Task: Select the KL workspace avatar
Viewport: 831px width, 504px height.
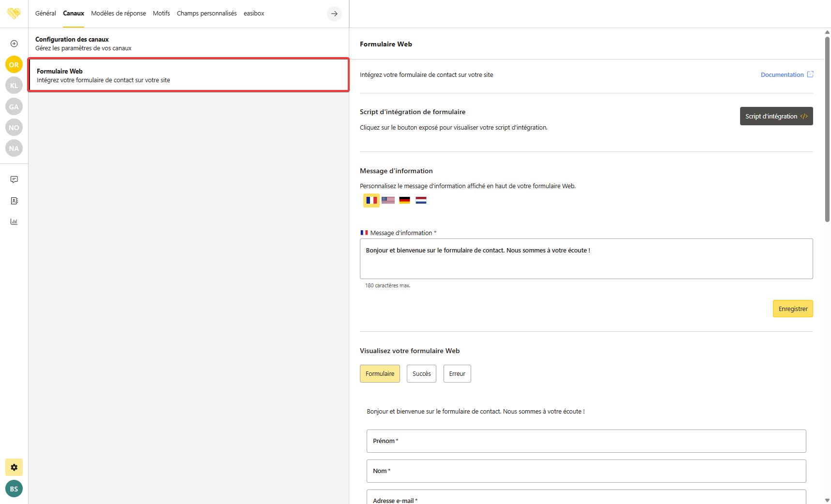Action: coord(14,86)
